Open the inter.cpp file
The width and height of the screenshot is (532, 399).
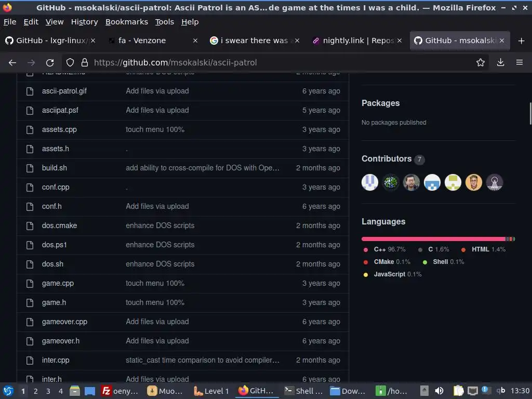pos(56,361)
